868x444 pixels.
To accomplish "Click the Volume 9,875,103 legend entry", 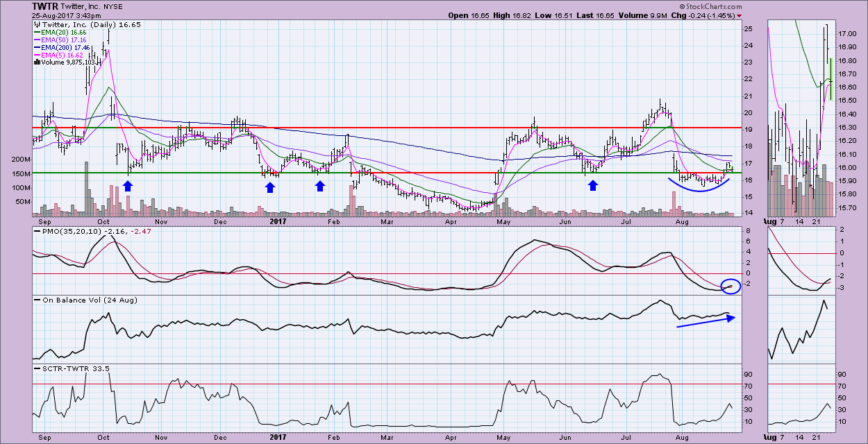I will click(64, 62).
